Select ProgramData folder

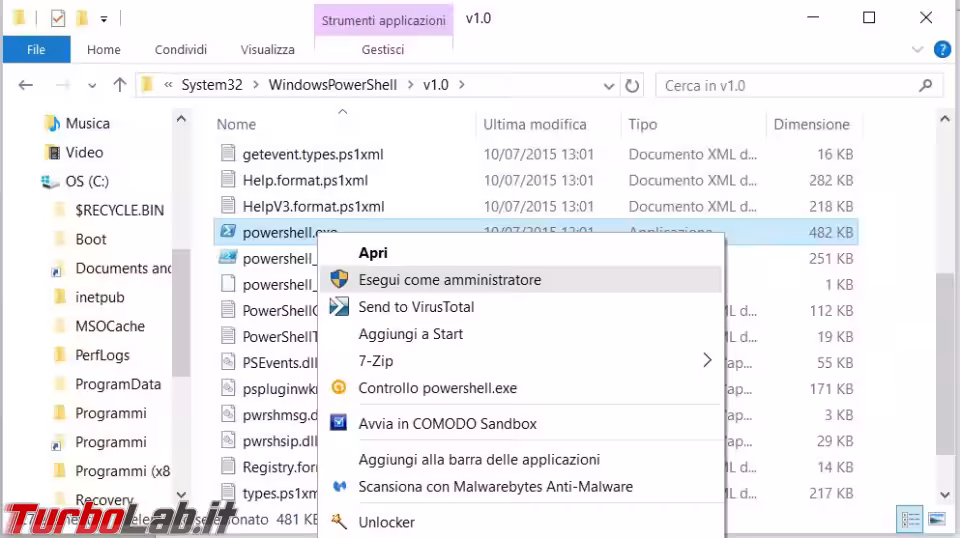118,384
